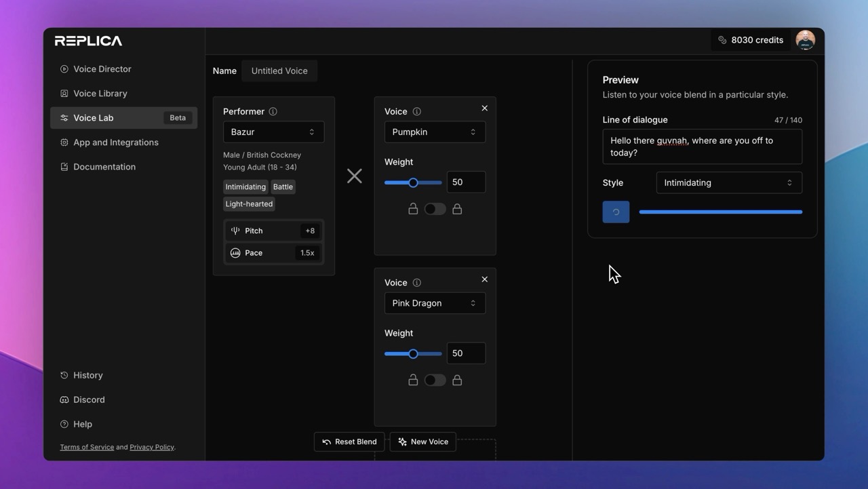Click the Discord icon in sidebar
Screen dimensions: 868x489
pyautogui.click(x=64, y=399)
